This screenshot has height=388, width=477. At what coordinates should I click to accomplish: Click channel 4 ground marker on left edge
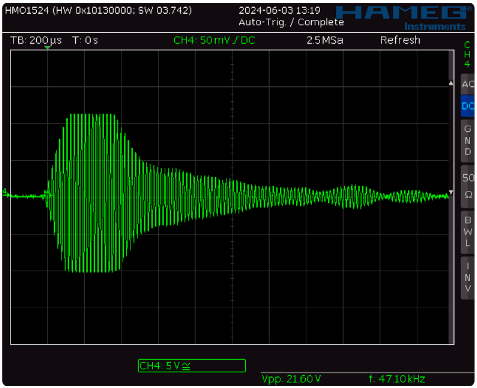pos(5,193)
